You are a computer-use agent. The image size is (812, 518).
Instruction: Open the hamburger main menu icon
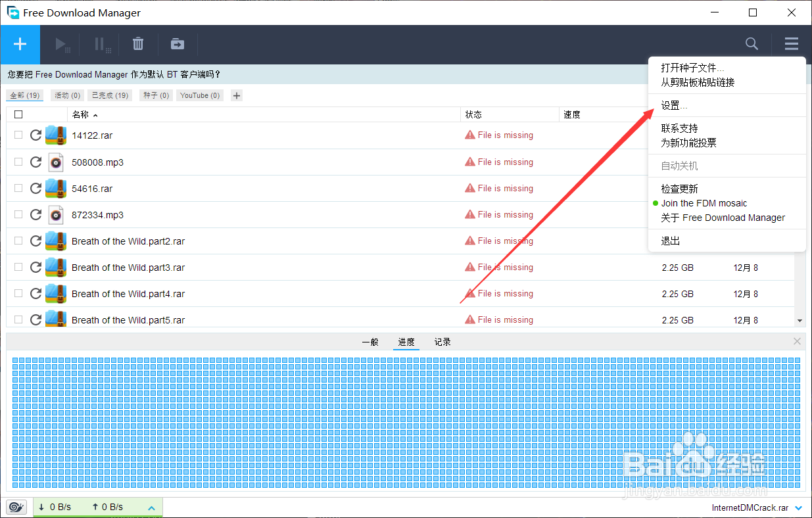point(791,44)
